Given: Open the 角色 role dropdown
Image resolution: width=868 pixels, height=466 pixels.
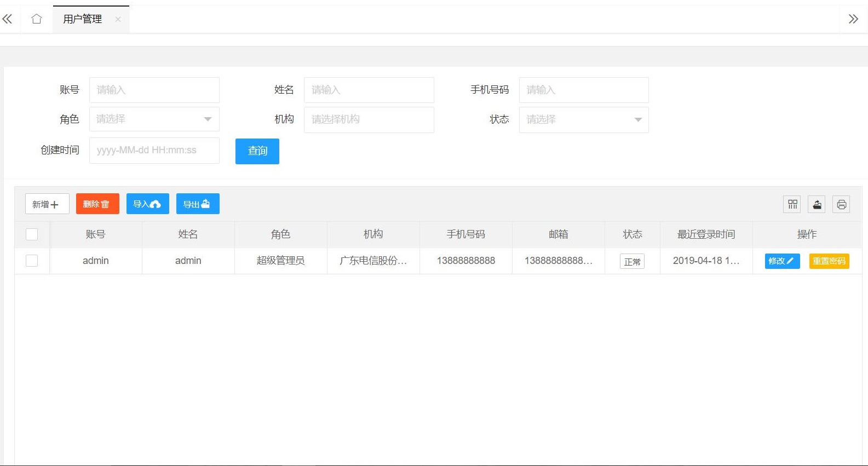Looking at the screenshot, I should click(154, 119).
